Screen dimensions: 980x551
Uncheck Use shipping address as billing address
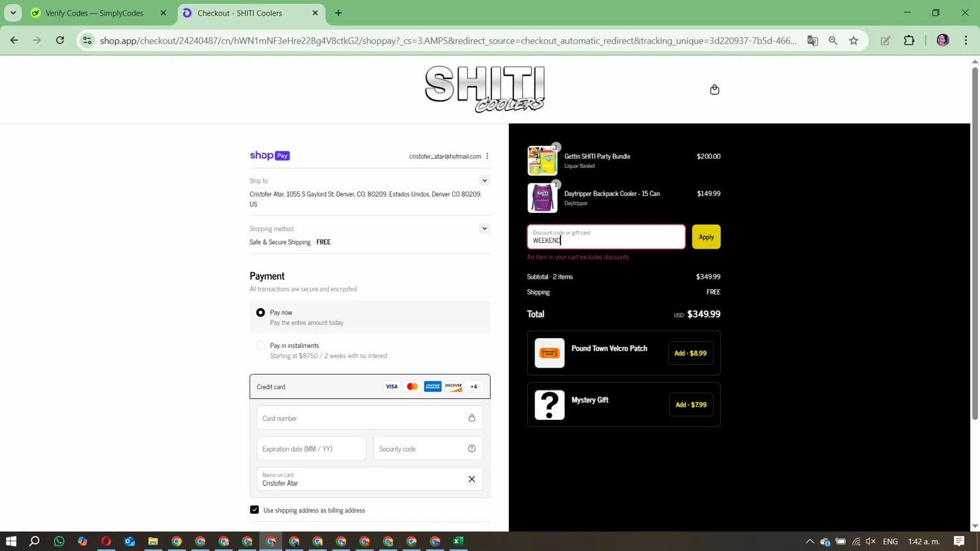pos(254,510)
